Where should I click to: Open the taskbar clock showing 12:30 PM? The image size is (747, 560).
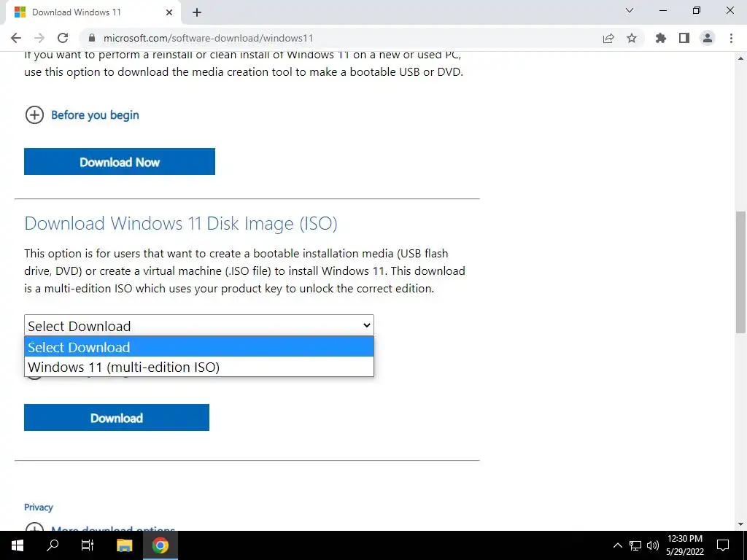coord(685,545)
